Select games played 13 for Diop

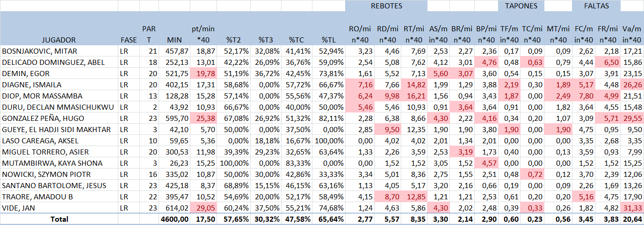point(149,96)
